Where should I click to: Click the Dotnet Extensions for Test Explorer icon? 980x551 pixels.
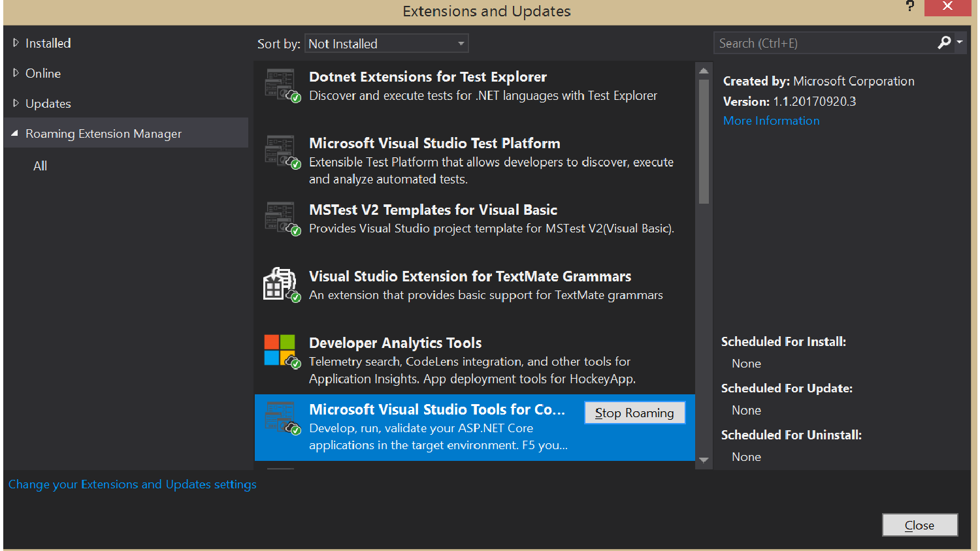(282, 86)
